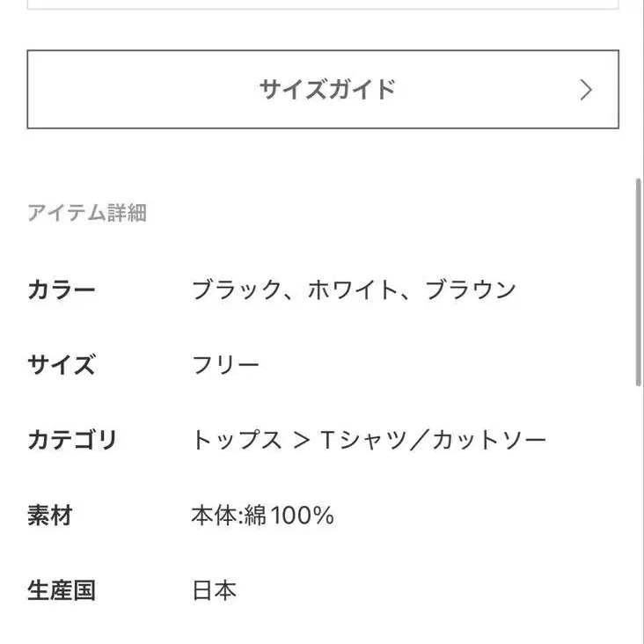644x644 pixels.
Task: Click the vertical scrollbar thumb
Action: tap(638, 282)
